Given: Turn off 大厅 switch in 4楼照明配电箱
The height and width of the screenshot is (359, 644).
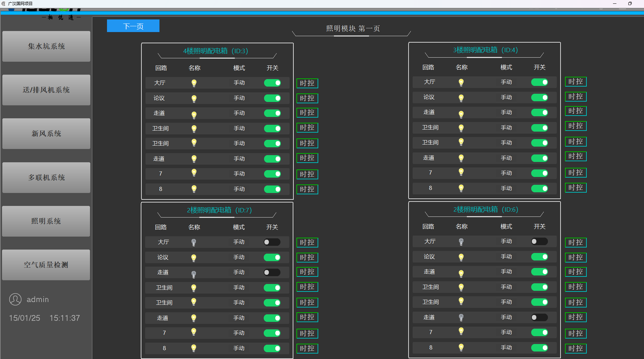Looking at the screenshot, I should (273, 83).
